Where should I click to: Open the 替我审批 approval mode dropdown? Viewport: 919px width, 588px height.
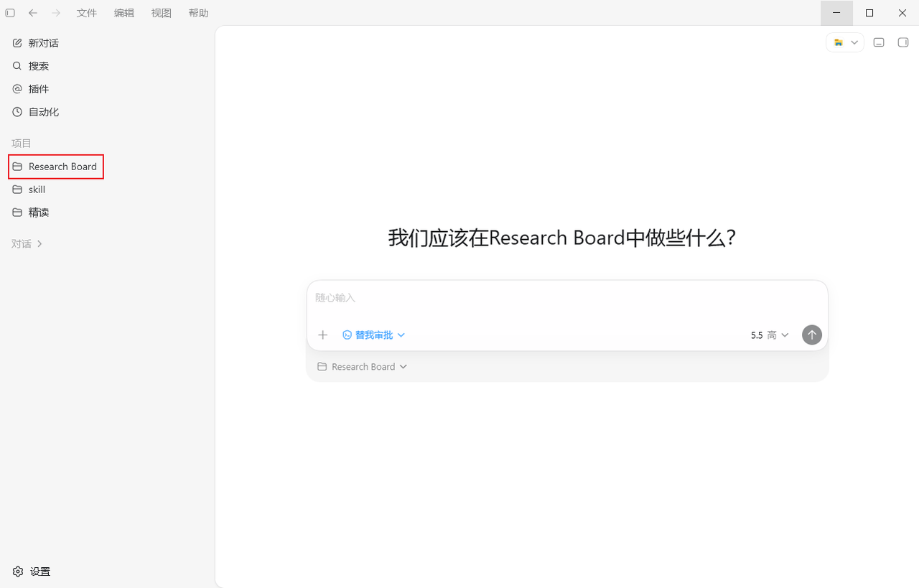(373, 335)
